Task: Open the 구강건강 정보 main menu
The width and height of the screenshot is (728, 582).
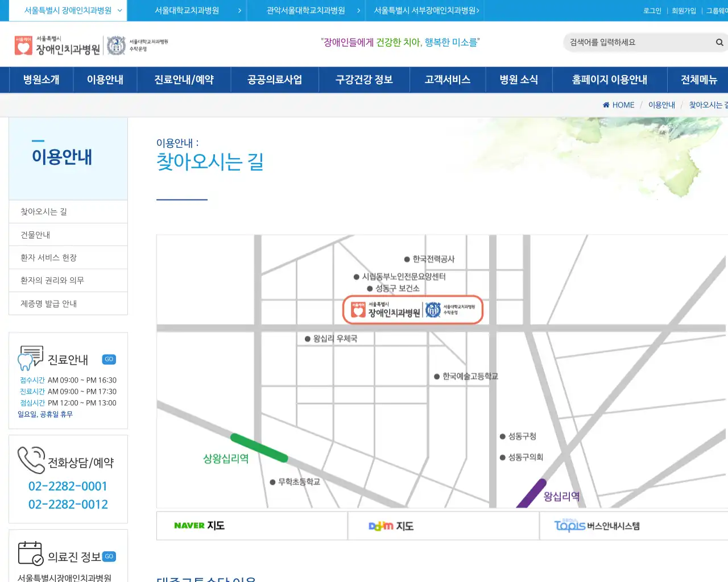Action: [x=364, y=80]
